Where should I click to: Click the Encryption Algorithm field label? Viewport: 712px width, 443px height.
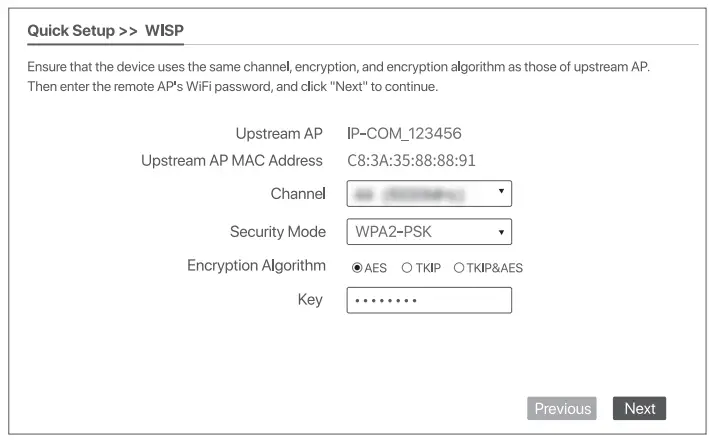(x=256, y=266)
